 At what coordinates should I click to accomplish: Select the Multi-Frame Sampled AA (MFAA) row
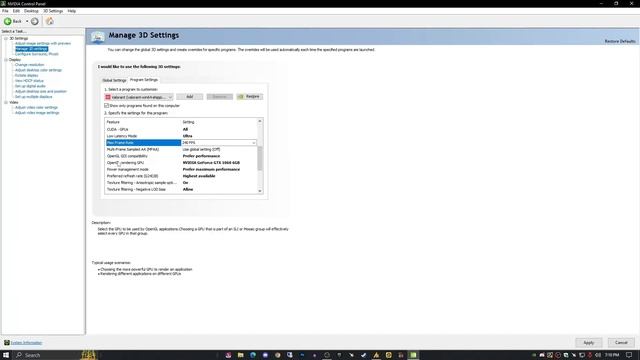(181, 149)
